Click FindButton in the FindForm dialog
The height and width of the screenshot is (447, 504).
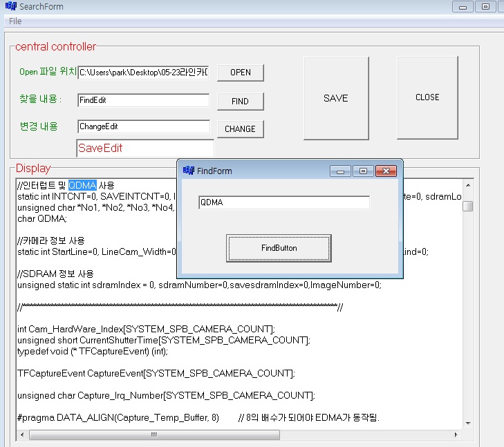[x=278, y=248]
